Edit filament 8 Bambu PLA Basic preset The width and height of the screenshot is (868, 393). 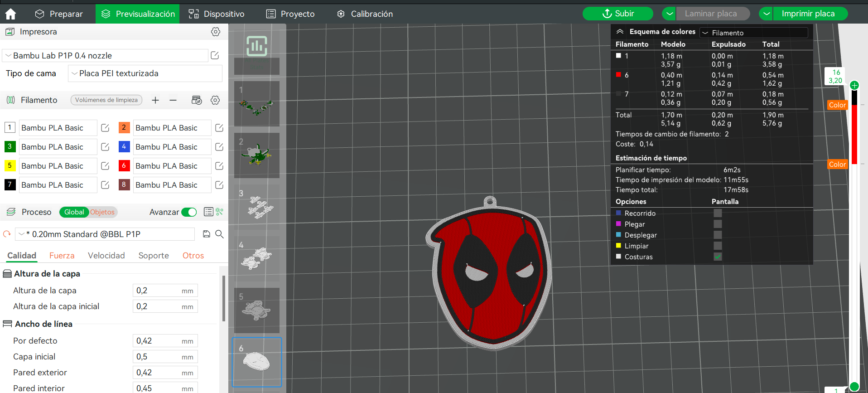(x=219, y=185)
